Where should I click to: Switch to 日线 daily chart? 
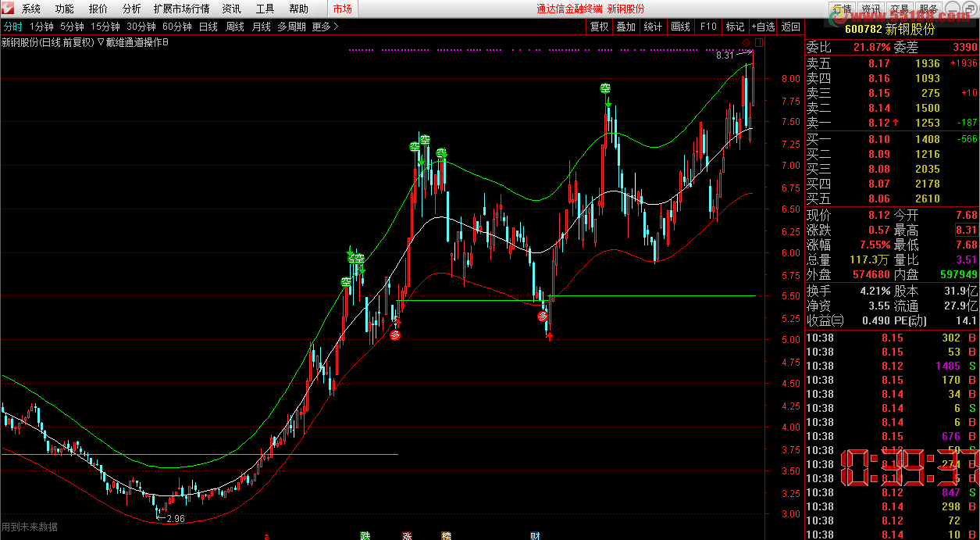point(208,27)
